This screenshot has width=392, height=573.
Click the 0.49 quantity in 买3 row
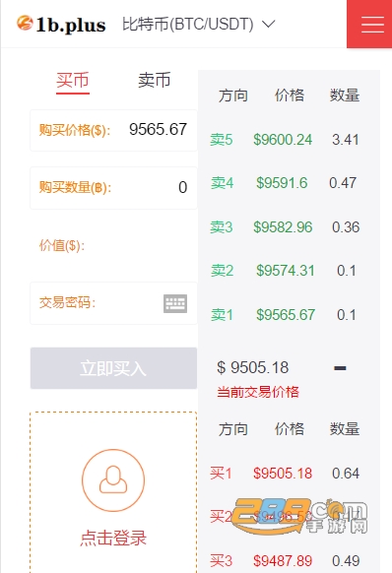[x=346, y=560]
